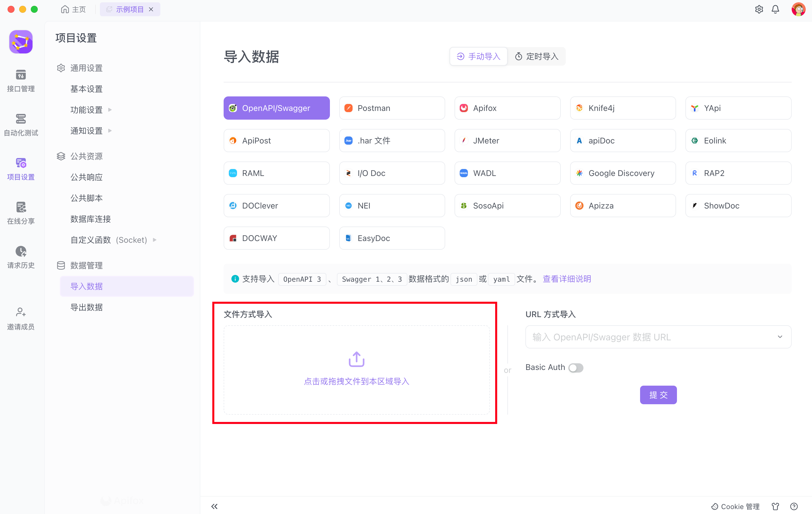Click the user avatar at top right
This screenshot has height=514, width=812.
[x=798, y=10]
